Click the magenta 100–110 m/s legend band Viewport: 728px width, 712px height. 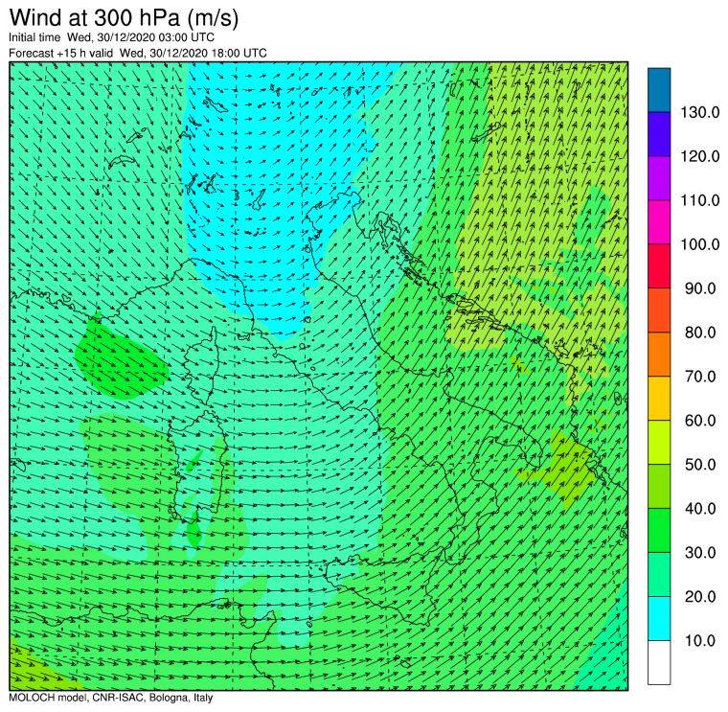[659, 222]
